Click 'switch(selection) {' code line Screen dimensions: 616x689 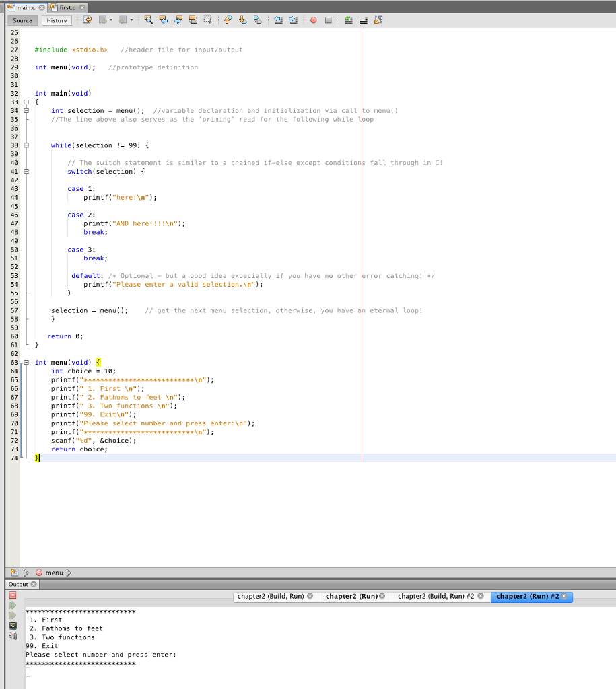point(106,172)
